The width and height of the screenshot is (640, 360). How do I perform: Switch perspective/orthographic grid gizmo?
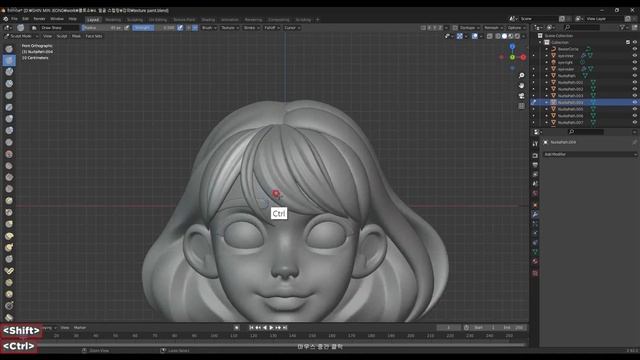pos(521,106)
